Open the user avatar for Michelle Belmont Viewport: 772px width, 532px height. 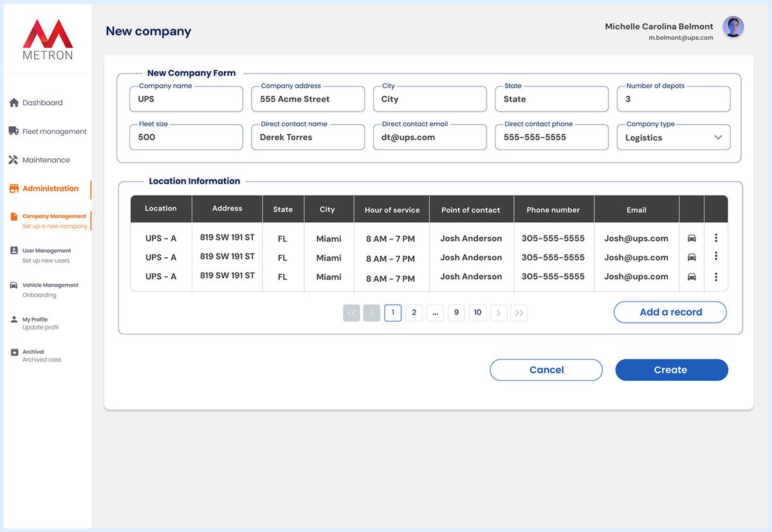733,27
